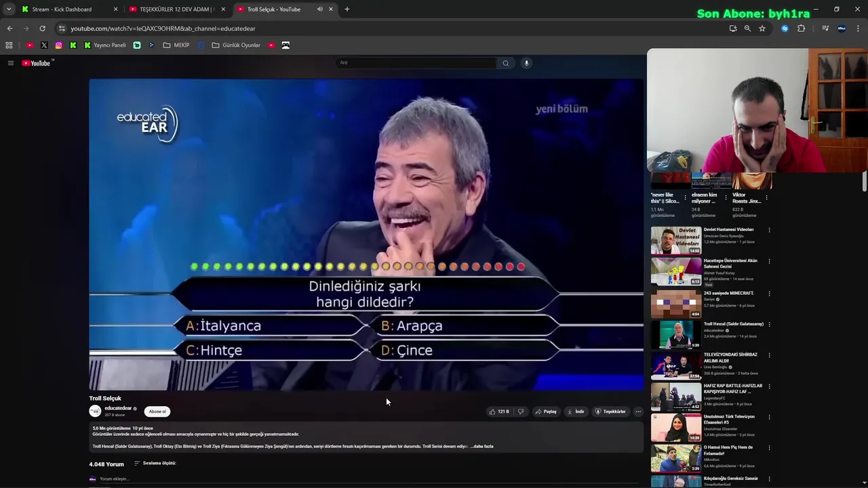Go to the YouTube home logo
Image resolution: width=868 pixels, height=488 pixels.
tap(36, 63)
